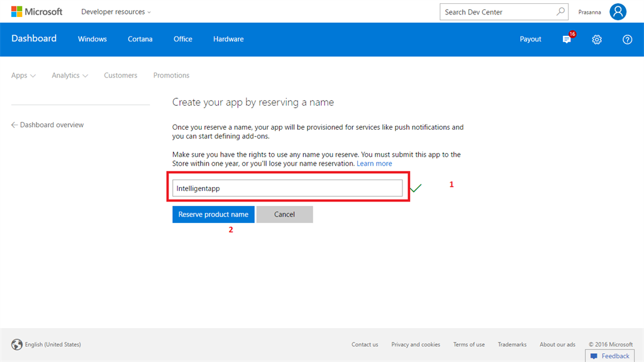
Task: Expand the Analytics menu
Action: tap(70, 76)
